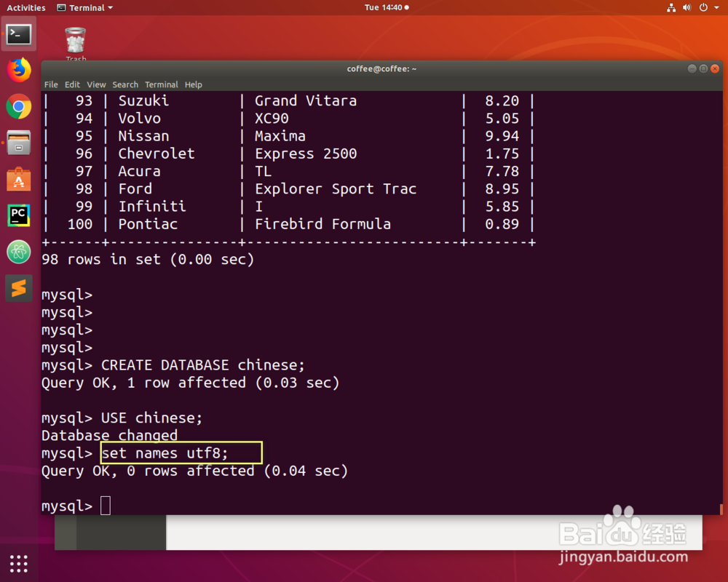Click the 'Grand Vitara' cell

[306, 100]
